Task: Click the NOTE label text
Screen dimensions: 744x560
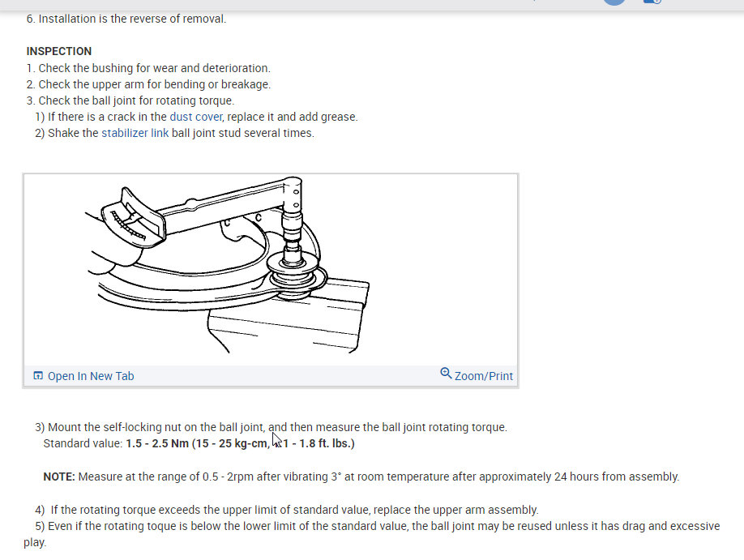Action: (59, 477)
